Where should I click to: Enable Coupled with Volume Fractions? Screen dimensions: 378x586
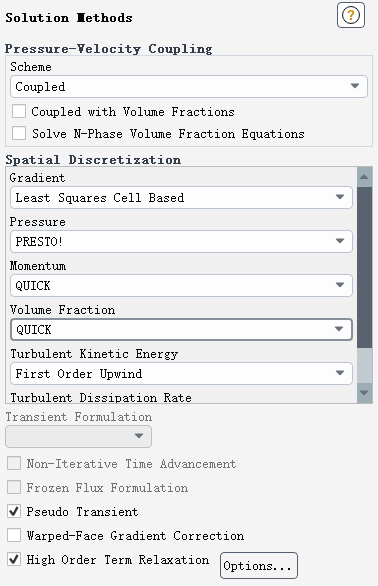[19, 111]
